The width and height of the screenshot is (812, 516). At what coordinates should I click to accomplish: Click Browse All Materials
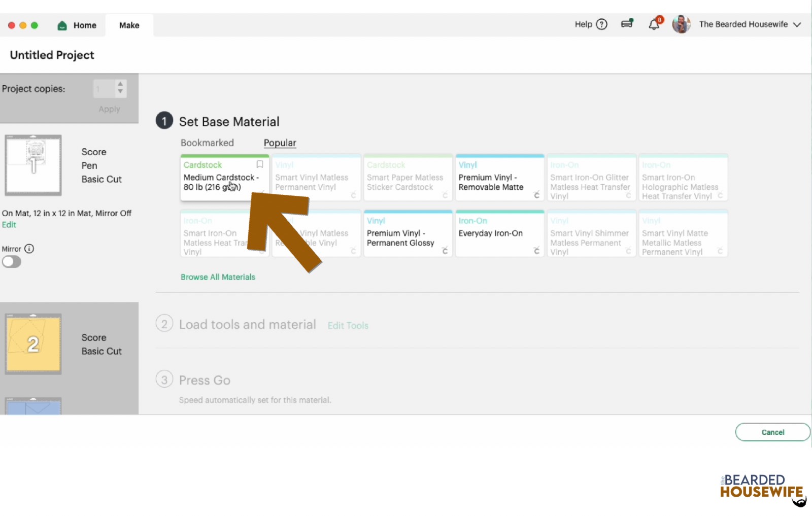point(218,277)
